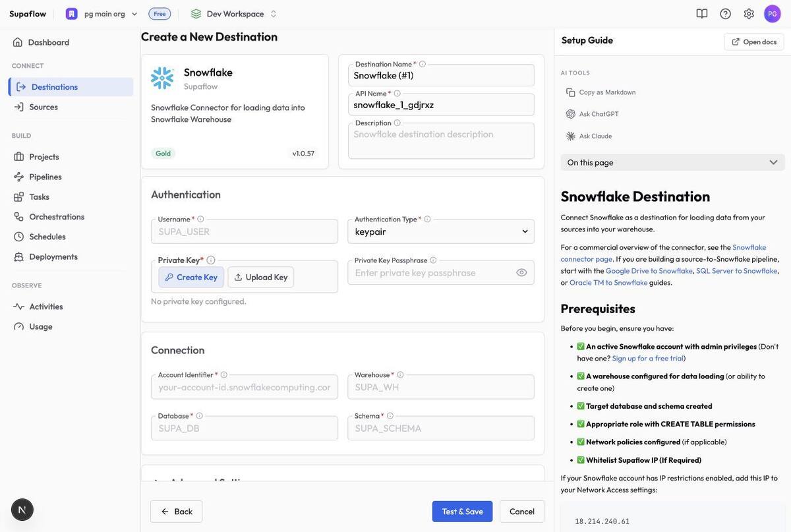Click the Back button
Screen dimensions: 791x532
176,512
